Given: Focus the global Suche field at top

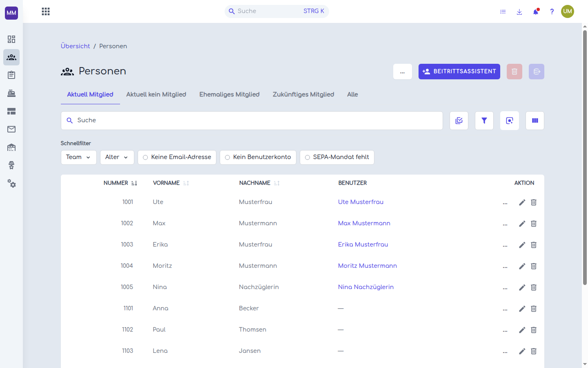Looking at the screenshot, I should (277, 11).
